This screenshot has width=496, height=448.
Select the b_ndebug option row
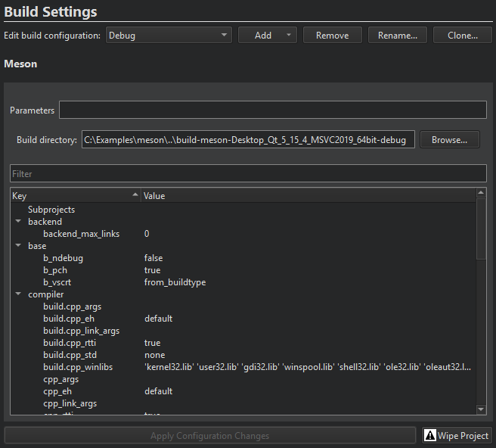(x=64, y=258)
